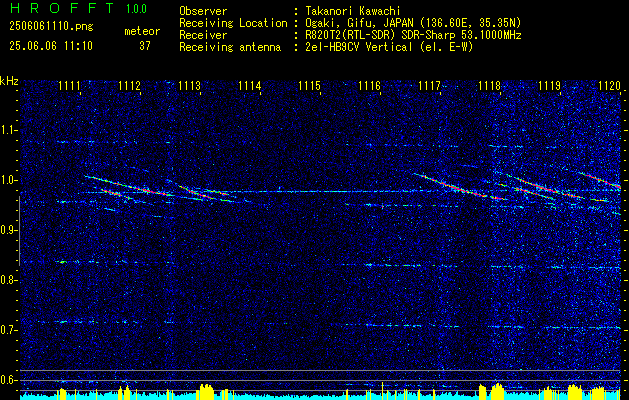This screenshot has width=629, height=400.
Task: Click the 1114 time axis marker
Action: point(250,86)
